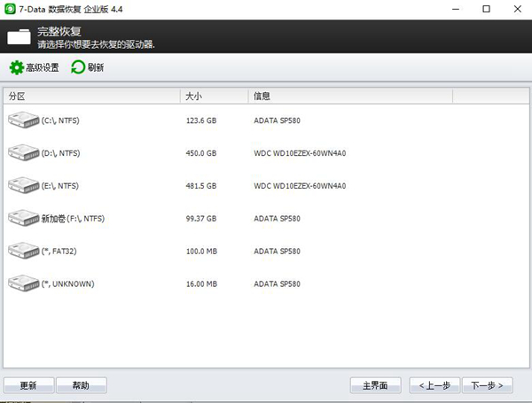Click ADATA SP580 info in C: row
Viewport: 532px width, 403px height.
tap(278, 120)
